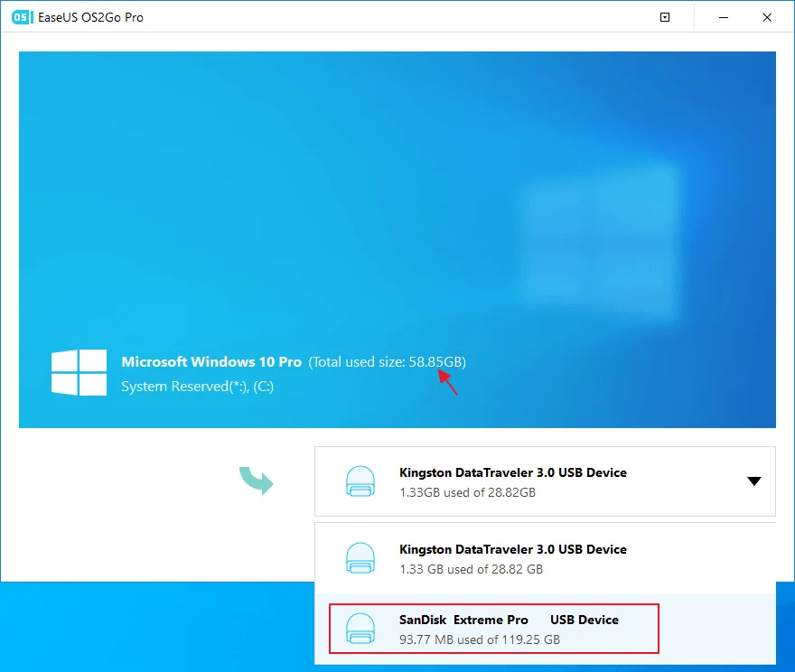Screen dimensions: 795x672
Task: Click the EaseUS OS2Go Pro window title
Action: coord(90,17)
